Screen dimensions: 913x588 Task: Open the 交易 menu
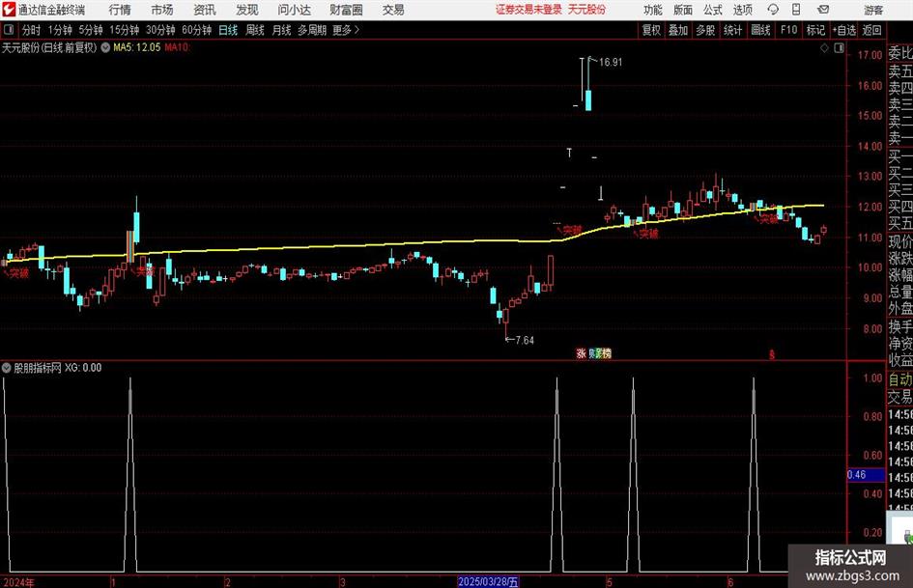393,10
